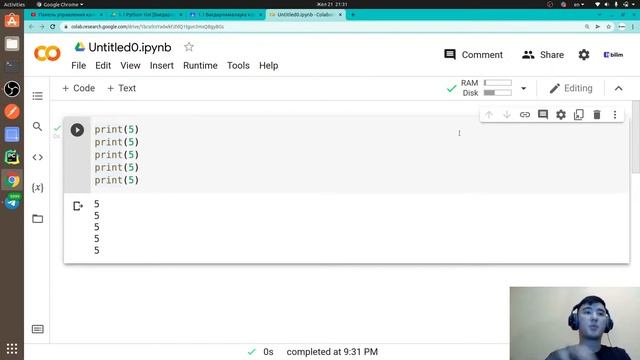This screenshot has height=360, width=640.
Task: Move cell down with the arrow icon
Action: pyautogui.click(x=507, y=115)
